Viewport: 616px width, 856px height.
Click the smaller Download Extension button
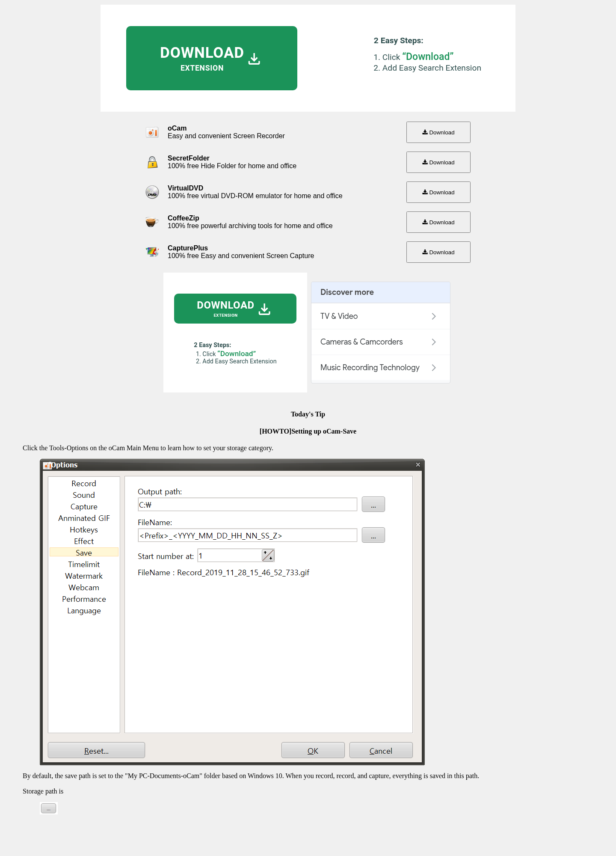click(x=235, y=309)
